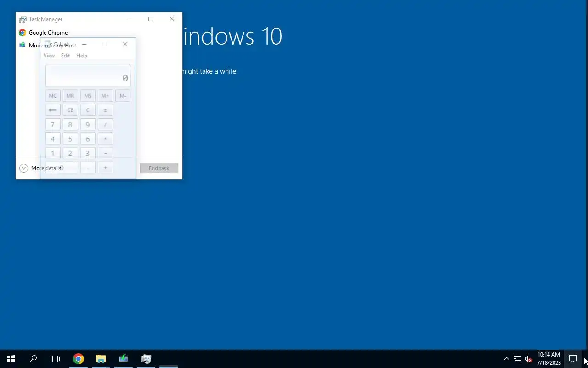
Task: Open the Calculator Help menu
Action: (x=82, y=56)
